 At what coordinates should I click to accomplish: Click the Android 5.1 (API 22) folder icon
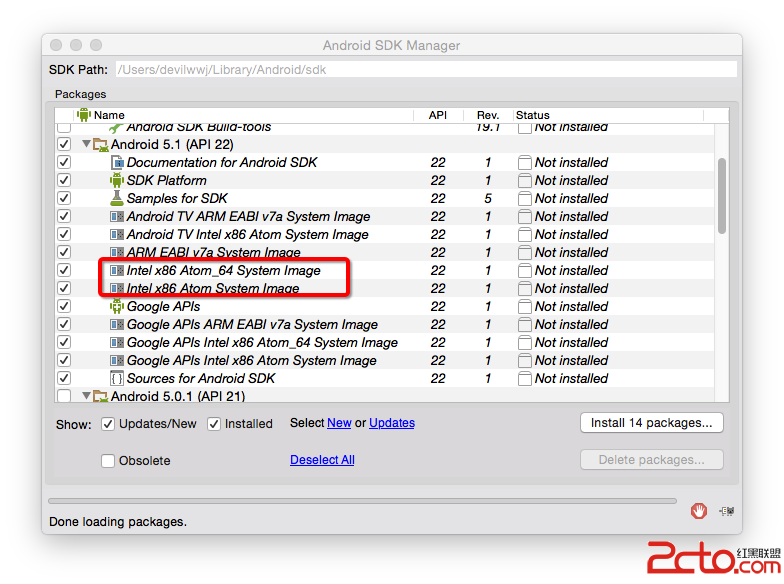click(101, 145)
